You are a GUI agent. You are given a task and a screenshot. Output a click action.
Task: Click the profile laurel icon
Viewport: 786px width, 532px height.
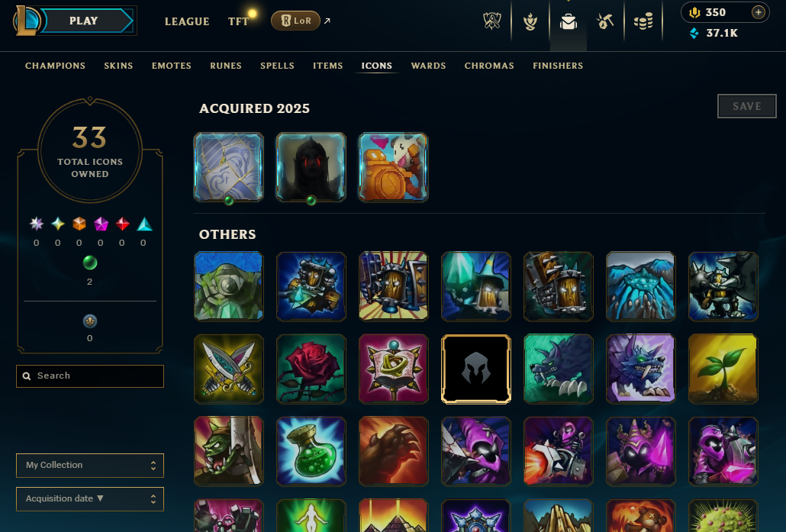(530, 21)
